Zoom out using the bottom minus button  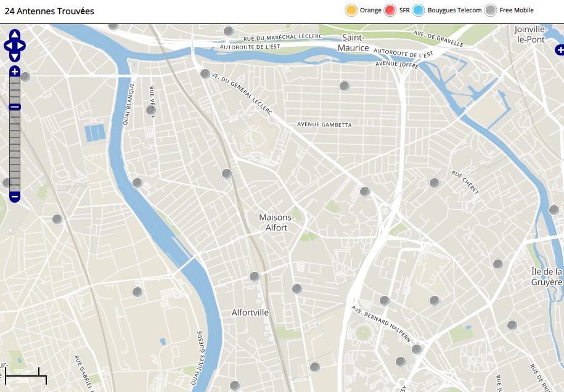click(x=15, y=197)
